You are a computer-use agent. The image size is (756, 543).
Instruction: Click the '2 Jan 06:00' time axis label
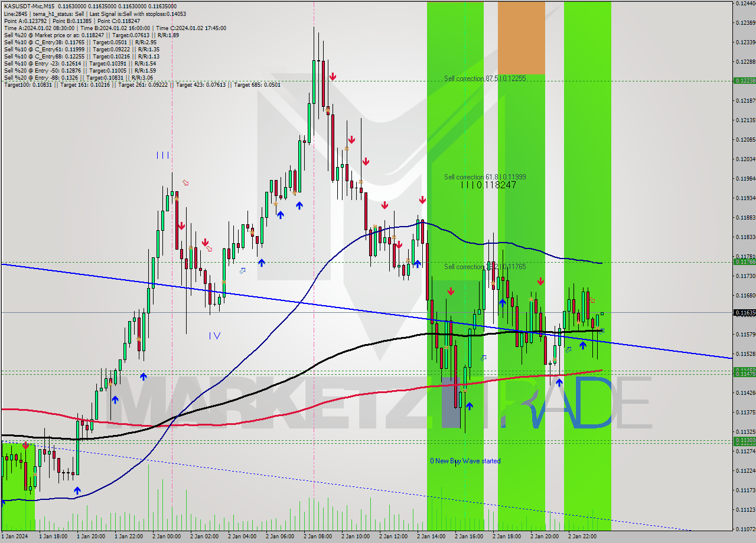[279, 537]
